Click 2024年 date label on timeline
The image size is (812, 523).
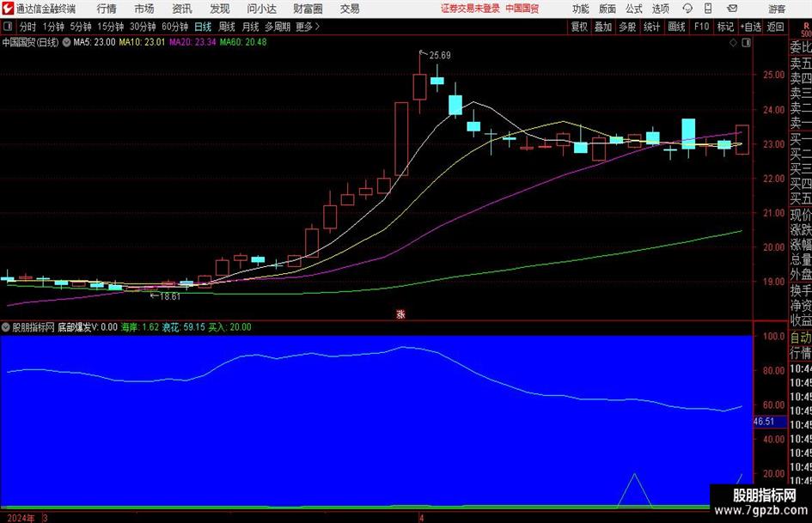21,518
